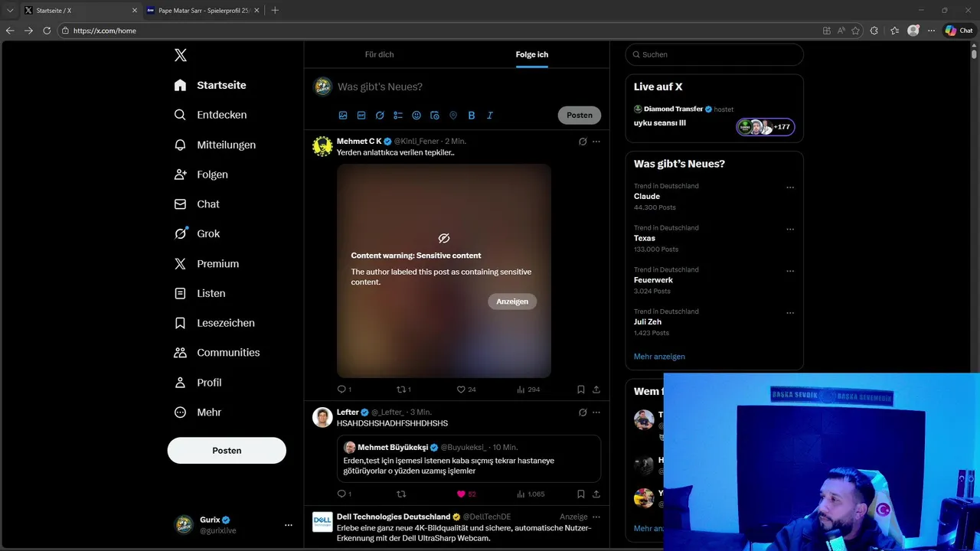Open the Grok icon on Mehmet C K's post

click(583, 142)
